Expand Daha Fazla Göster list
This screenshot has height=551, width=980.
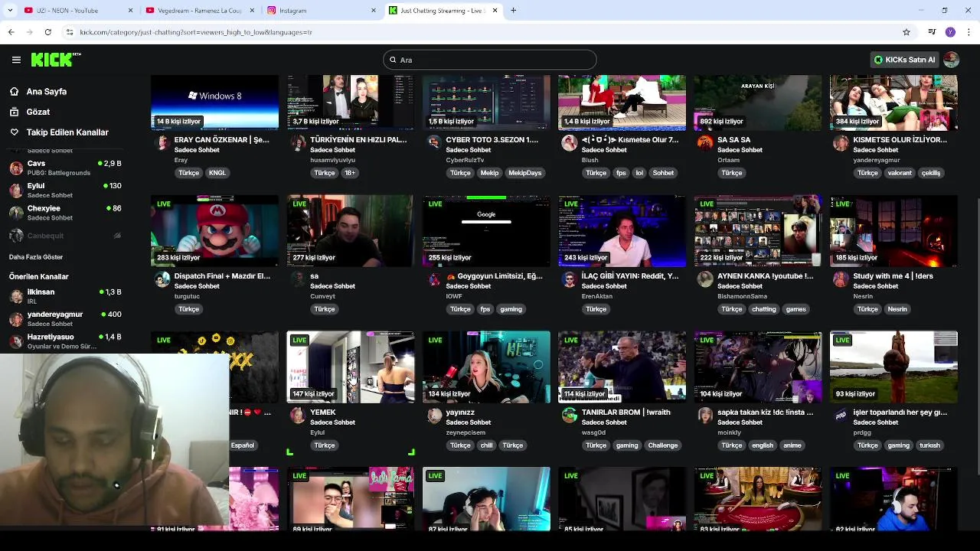[36, 257]
